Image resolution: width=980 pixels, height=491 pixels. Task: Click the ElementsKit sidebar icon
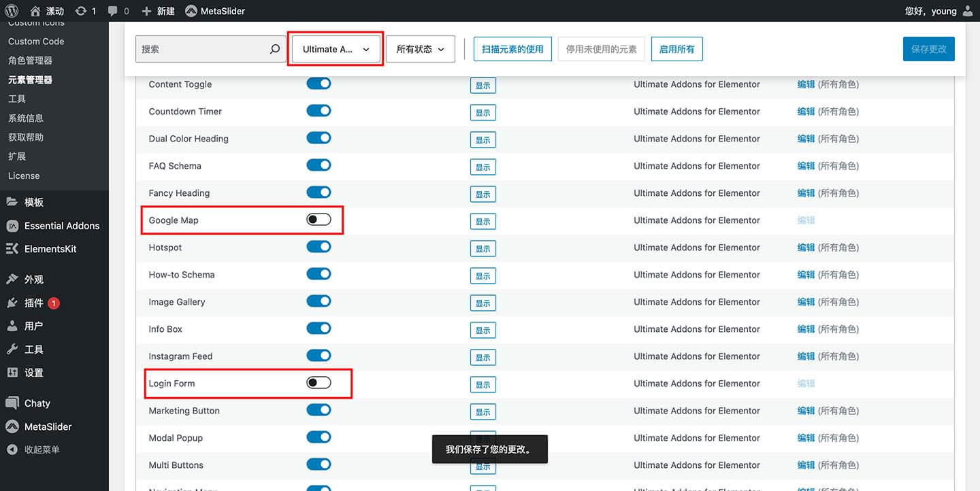(12, 249)
